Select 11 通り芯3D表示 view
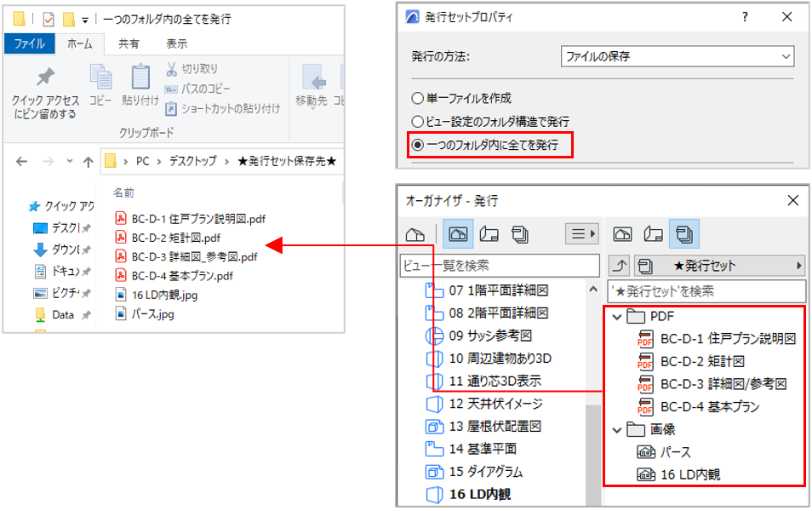Image resolution: width=812 pixels, height=511 pixels. coord(483,381)
